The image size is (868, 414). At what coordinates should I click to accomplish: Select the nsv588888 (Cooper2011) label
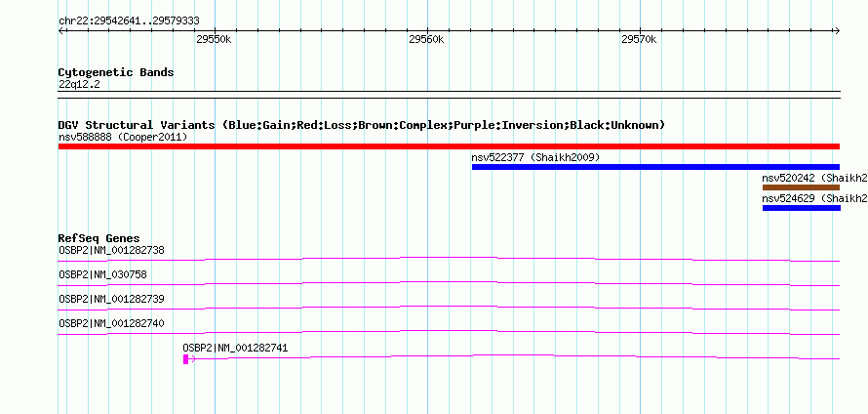tap(123, 137)
